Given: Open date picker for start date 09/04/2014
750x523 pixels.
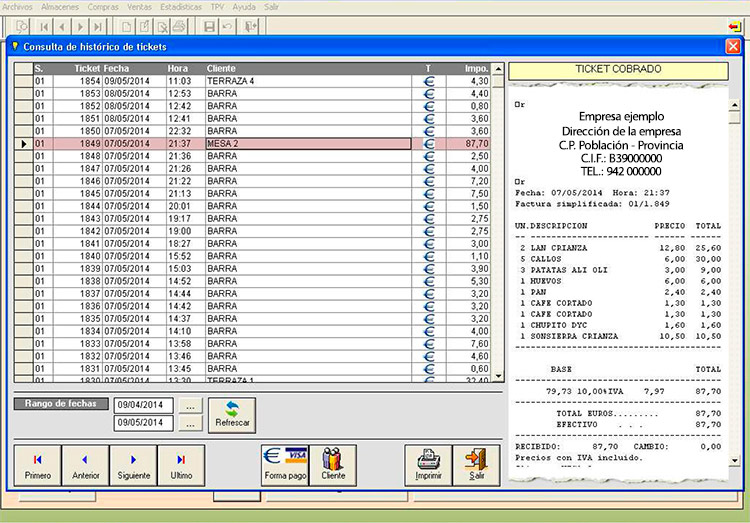Looking at the screenshot, I should coord(190,406).
